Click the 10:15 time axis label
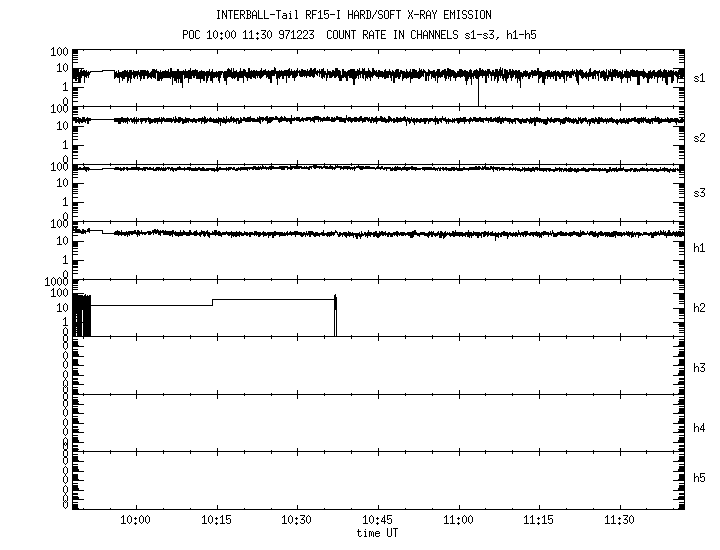720x550 pixels. pyautogui.click(x=216, y=520)
